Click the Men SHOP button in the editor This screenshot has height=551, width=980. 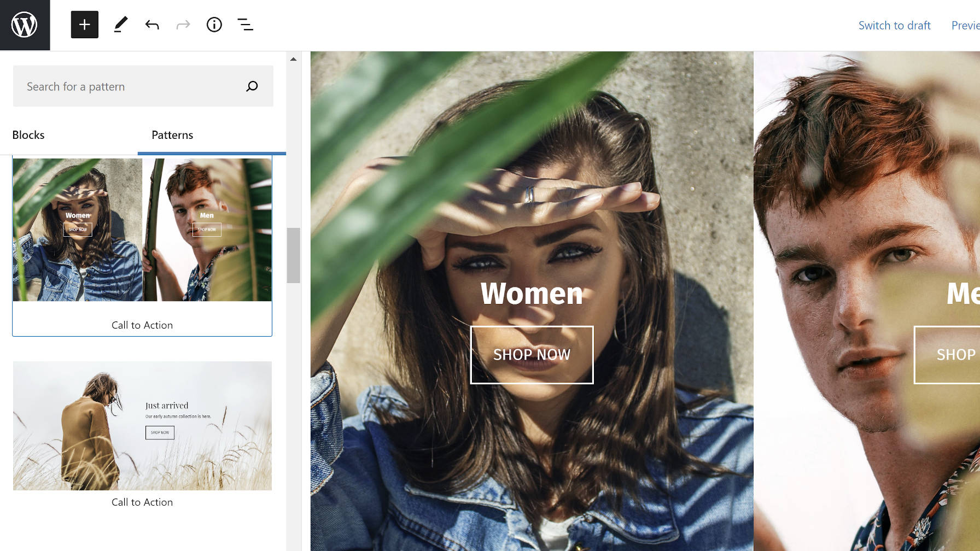click(x=947, y=355)
